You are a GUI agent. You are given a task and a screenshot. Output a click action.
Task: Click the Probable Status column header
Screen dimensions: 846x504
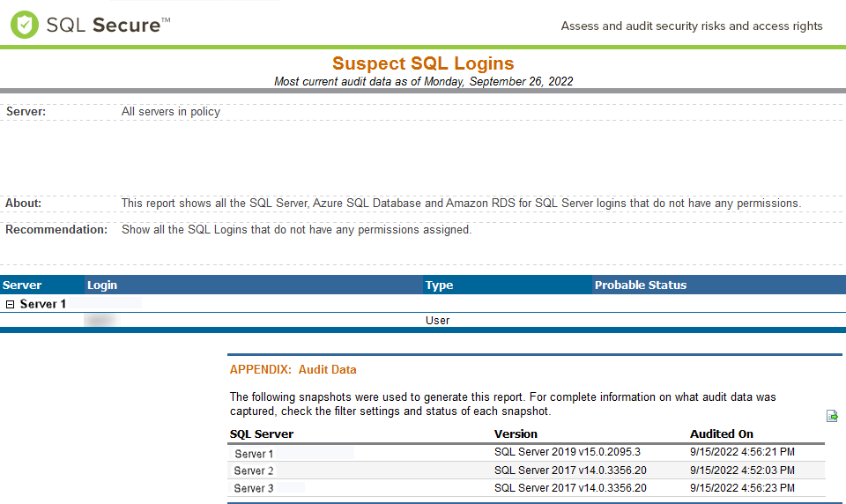[640, 285]
